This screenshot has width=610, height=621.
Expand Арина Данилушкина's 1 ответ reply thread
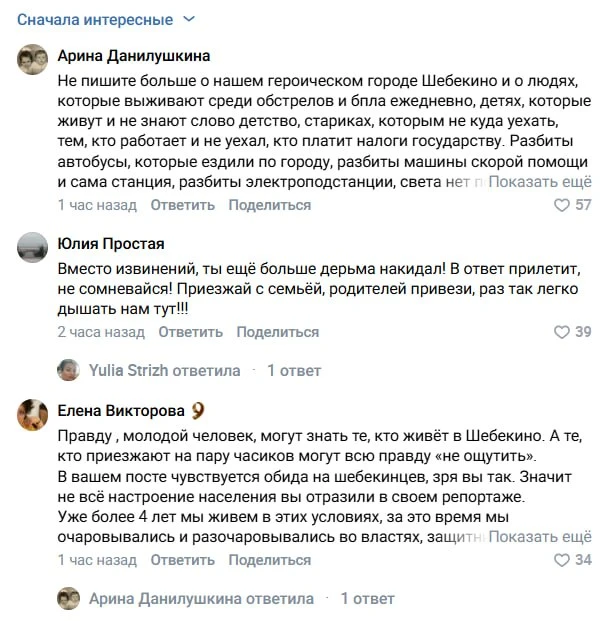coord(368,599)
